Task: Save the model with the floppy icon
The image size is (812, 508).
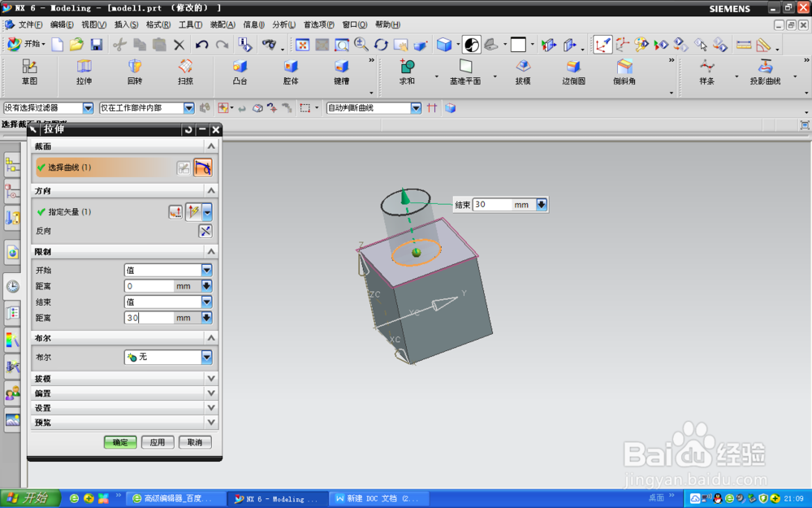Action: tap(97, 45)
